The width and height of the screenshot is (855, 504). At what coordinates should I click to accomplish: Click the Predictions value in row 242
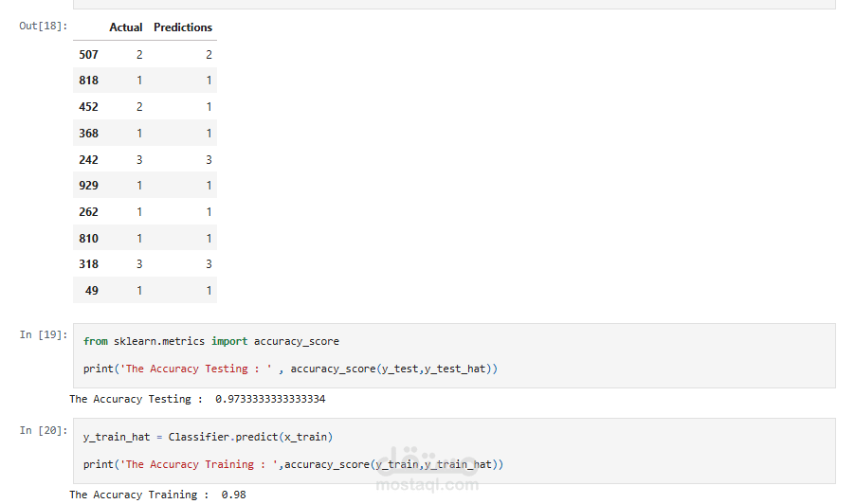209,160
